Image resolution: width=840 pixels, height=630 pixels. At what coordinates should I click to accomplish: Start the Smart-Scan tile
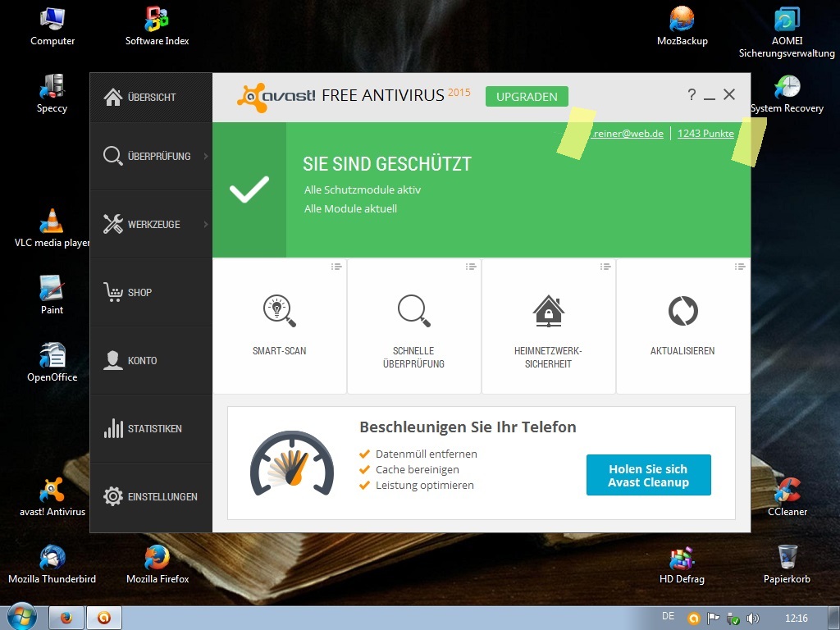tap(279, 326)
